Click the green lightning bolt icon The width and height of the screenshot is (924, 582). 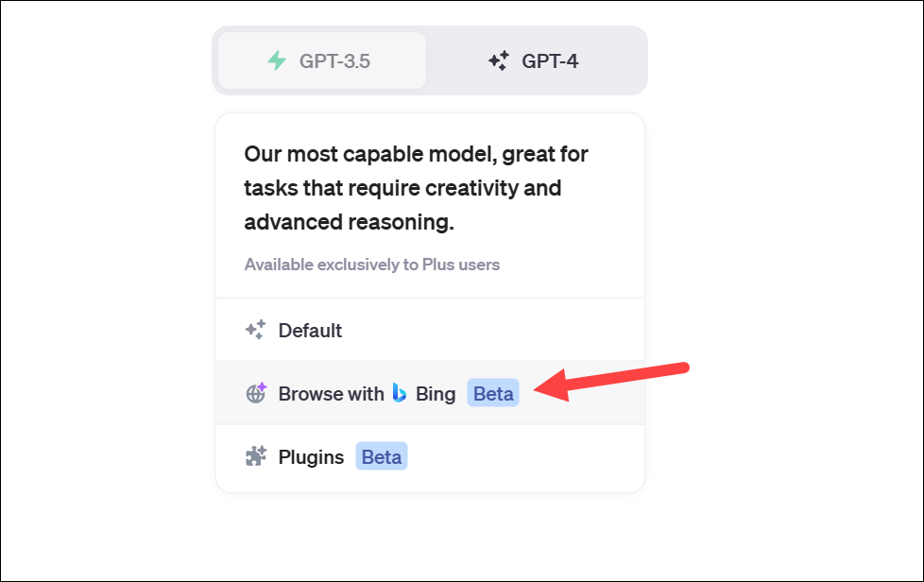click(x=277, y=60)
